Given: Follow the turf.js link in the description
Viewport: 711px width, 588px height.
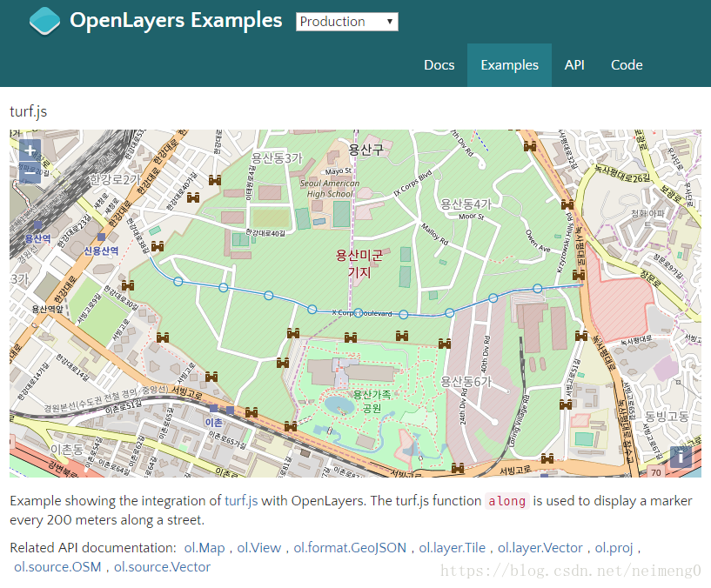Looking at the screenshot, I should click(241, 500).
